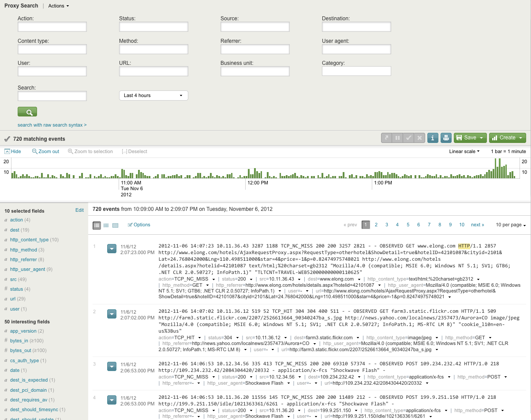The width and height of the screenshot is (531, 420).
Task: Open Options for the events display
Action: pos(139,225)
